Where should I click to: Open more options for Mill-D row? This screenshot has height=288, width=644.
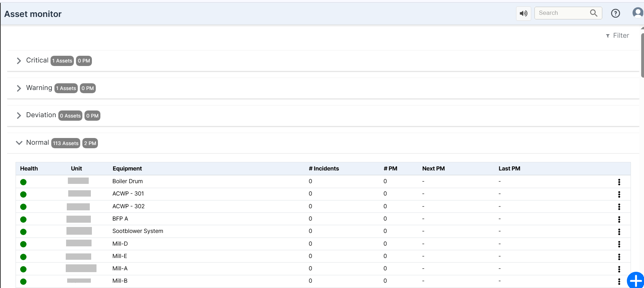tap(619, 244)
